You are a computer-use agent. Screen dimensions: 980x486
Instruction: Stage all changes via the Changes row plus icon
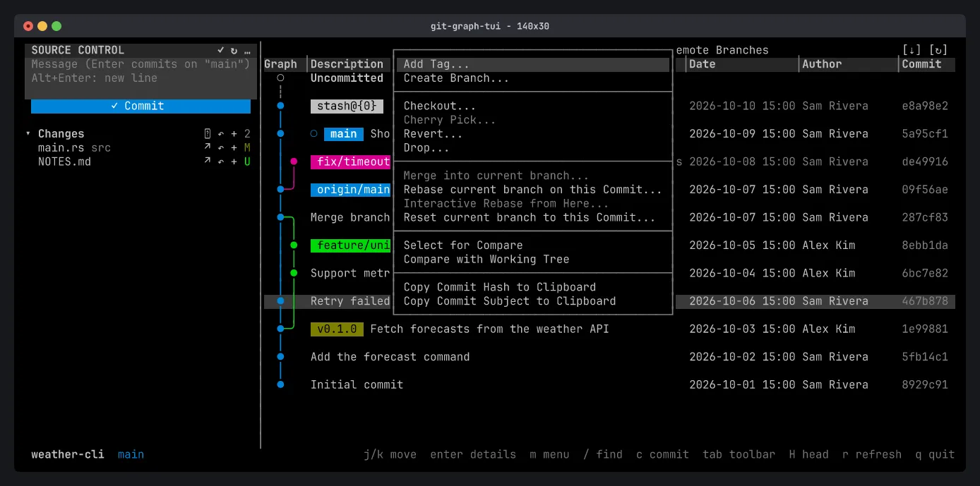234,134
